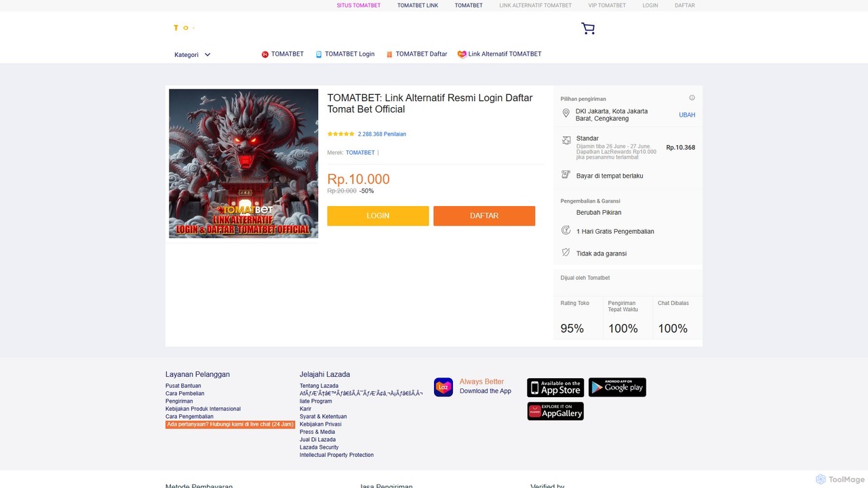868x488 pixels.
Task: Click the DKI Jakarta delivery address text
Action: click(x=612, y=115)
